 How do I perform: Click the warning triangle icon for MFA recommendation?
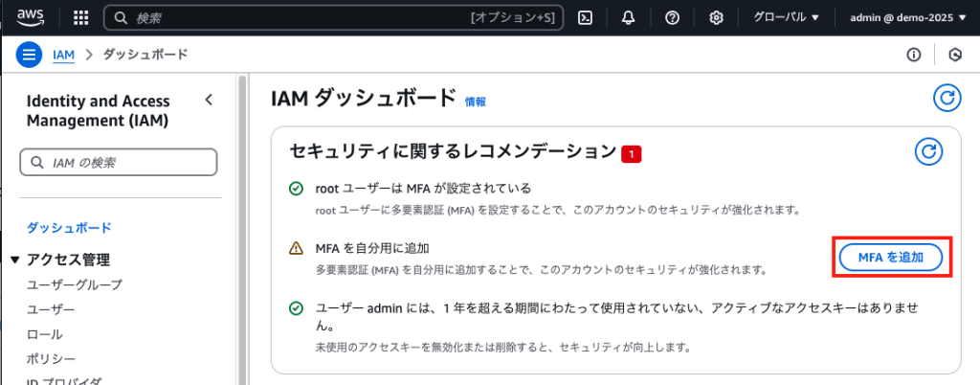[297, 248]
